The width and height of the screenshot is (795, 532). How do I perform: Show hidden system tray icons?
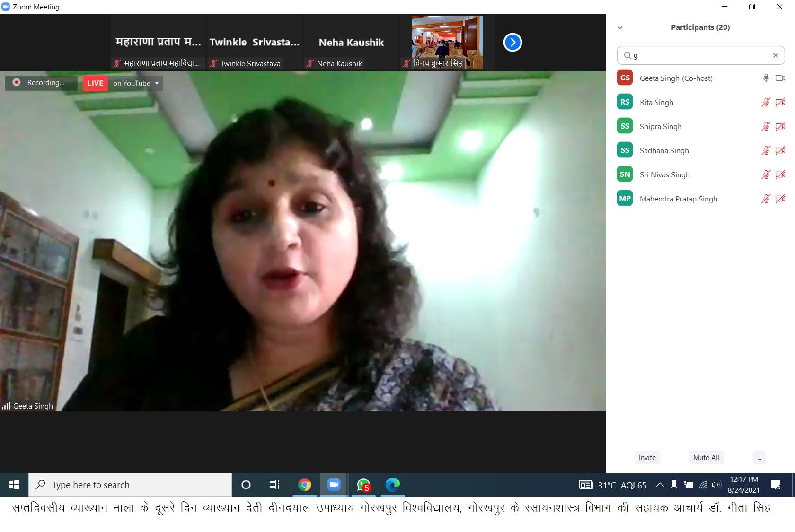pos(660,485)
